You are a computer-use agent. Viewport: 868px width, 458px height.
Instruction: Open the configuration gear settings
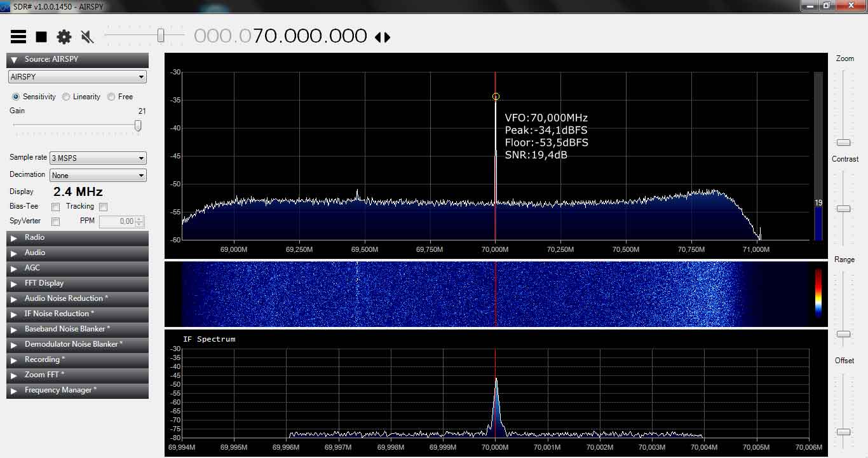(64, 37)
